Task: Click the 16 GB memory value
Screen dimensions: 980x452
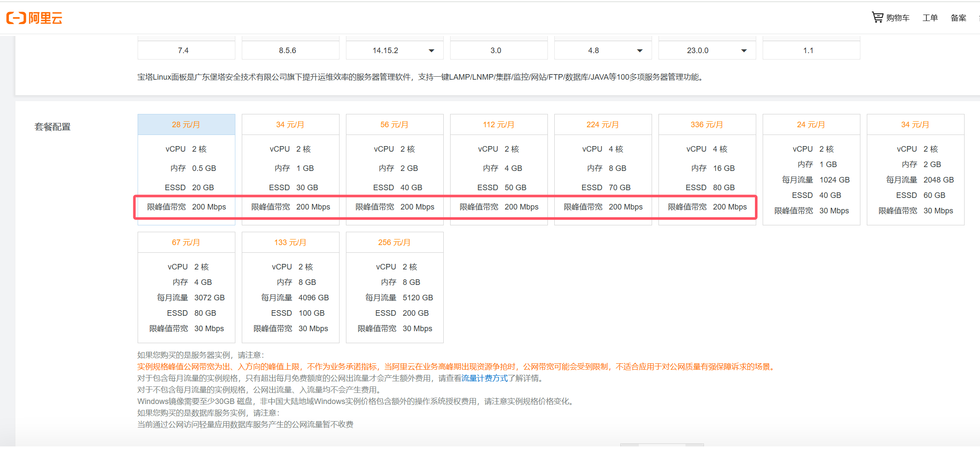Action: [x=724, y=168]
